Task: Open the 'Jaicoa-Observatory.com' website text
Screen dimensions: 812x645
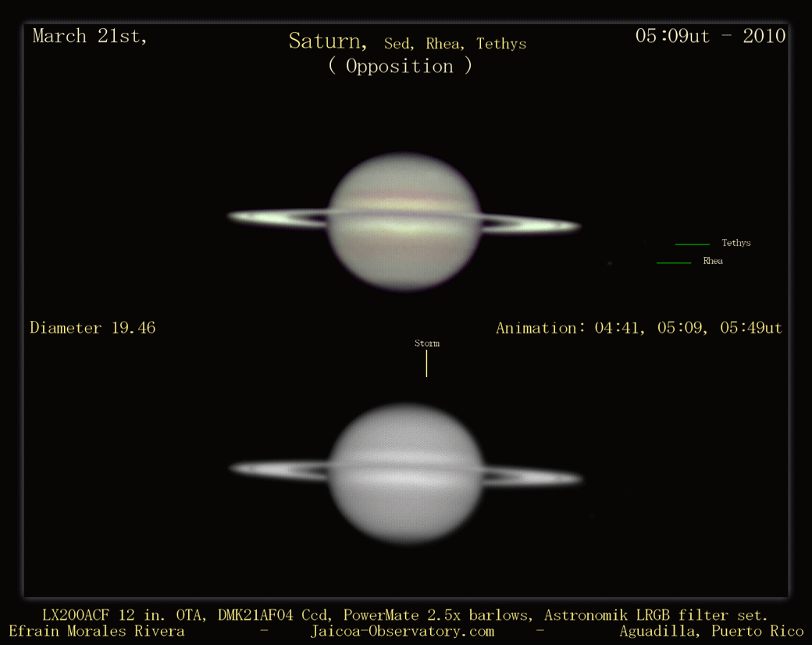Action: [402, 632]
